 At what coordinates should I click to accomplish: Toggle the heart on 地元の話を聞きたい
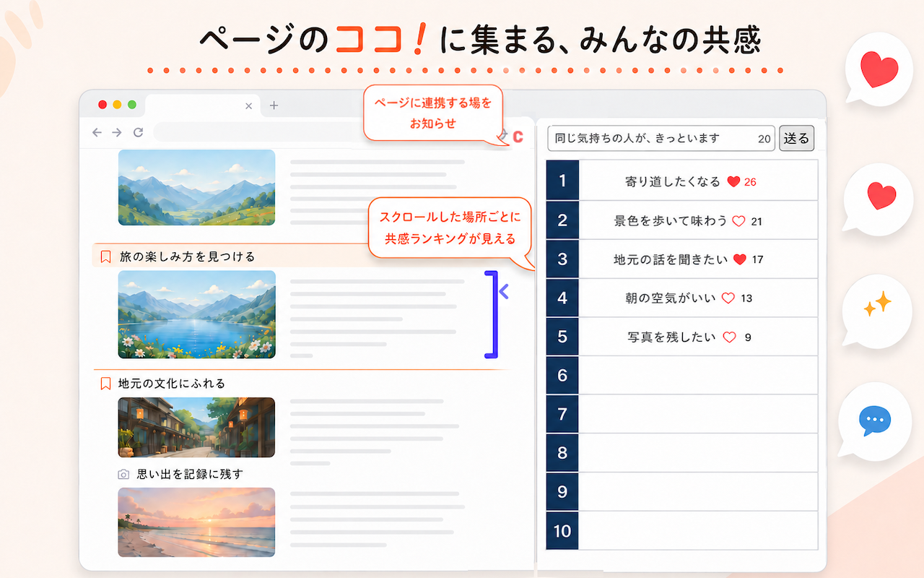click(739, 259)
